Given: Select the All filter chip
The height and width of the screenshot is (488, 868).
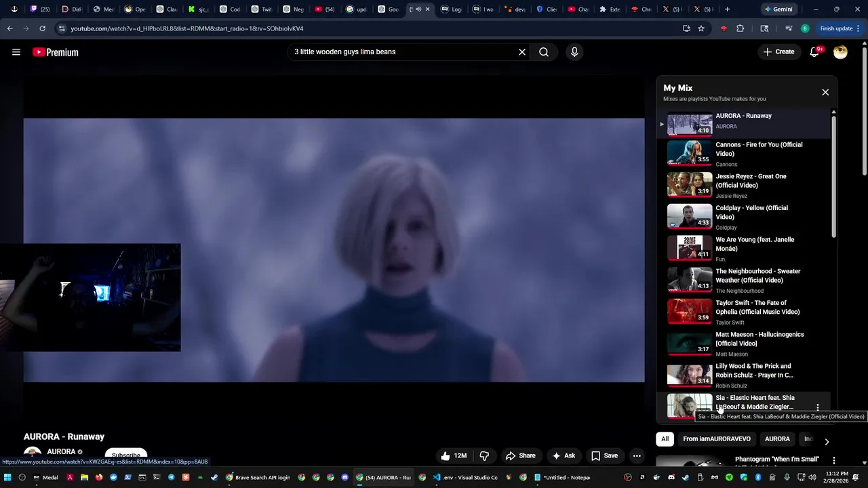Looking at the screenshot, I should pyautogui.click(x=665, y=439).
